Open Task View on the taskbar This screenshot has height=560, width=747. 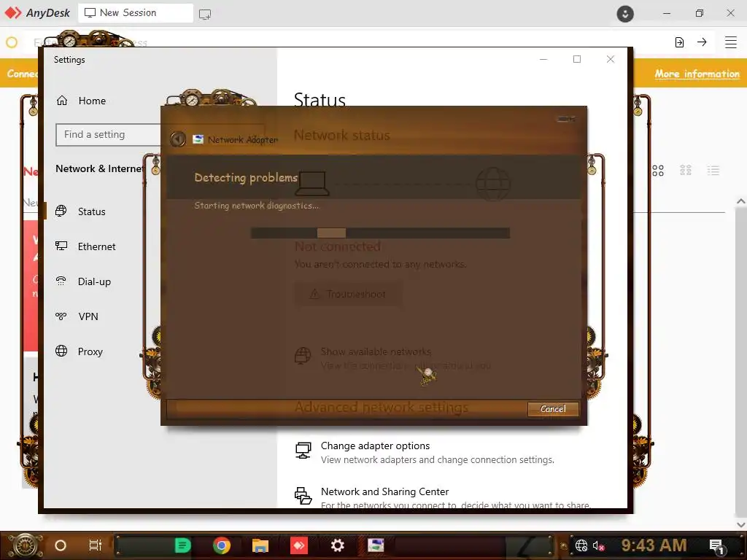click(x=96, y=545)
